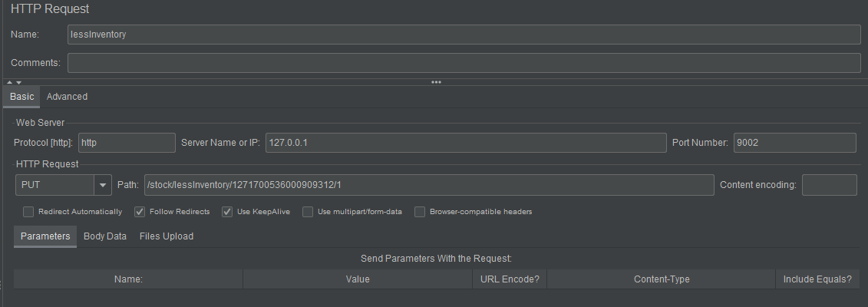
Task: Click the Protocol field showing http
Action: [x=127, y=143]
